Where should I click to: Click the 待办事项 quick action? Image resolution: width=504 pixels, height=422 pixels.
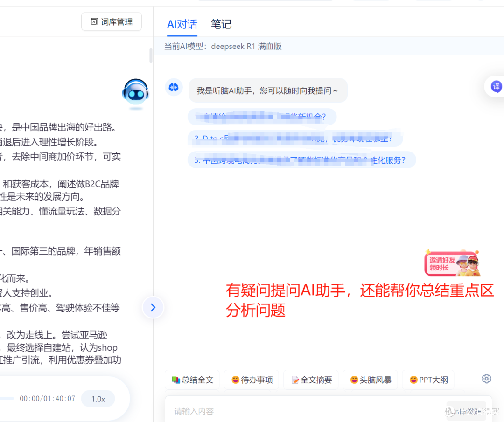pos(252,380)
